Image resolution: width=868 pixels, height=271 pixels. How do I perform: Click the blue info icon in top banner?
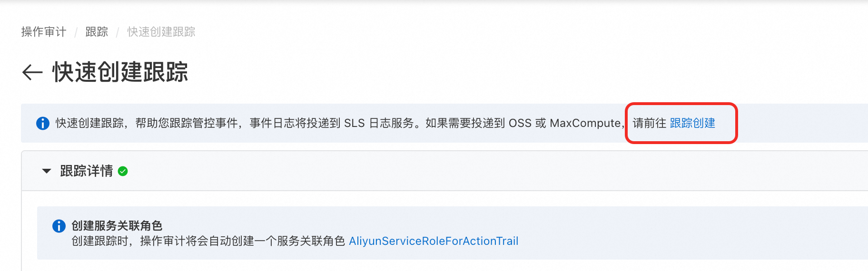coord(43,124)
